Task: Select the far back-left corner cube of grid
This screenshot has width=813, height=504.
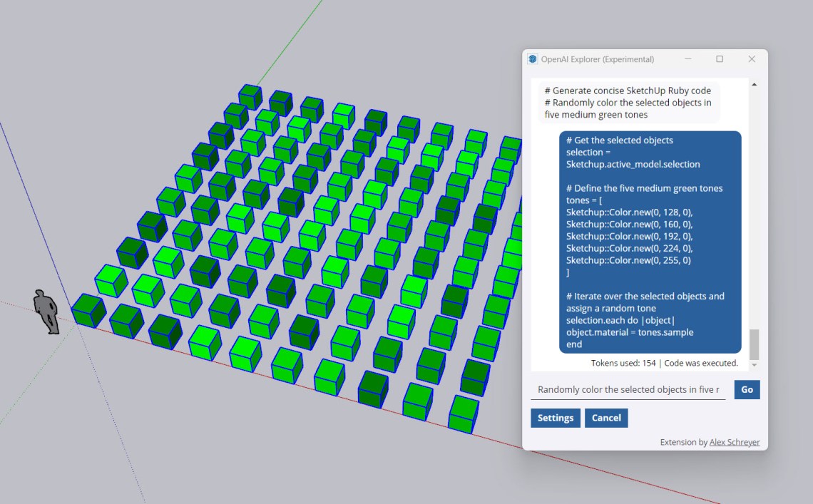Action: (250, 96)
